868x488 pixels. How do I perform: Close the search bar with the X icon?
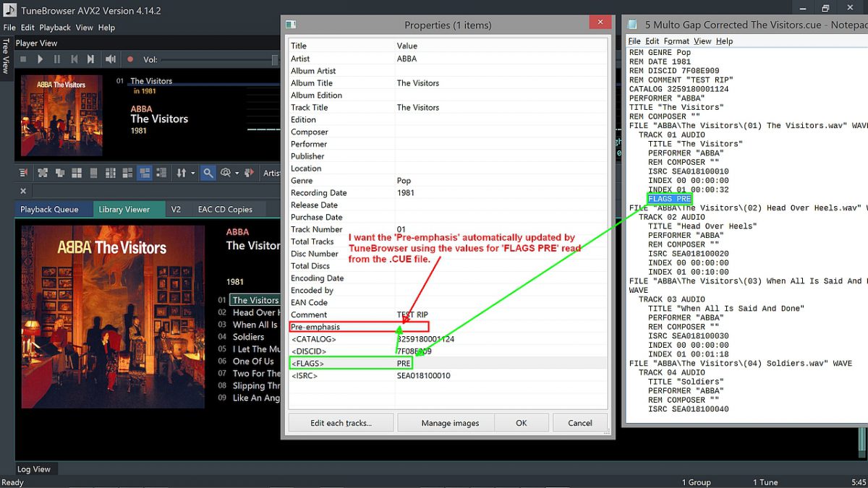[x=23, y=191]
